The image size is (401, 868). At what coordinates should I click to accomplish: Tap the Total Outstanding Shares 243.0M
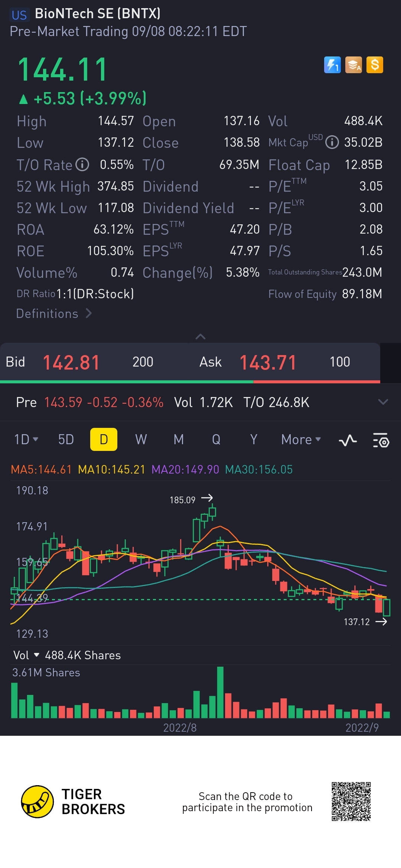362,272
